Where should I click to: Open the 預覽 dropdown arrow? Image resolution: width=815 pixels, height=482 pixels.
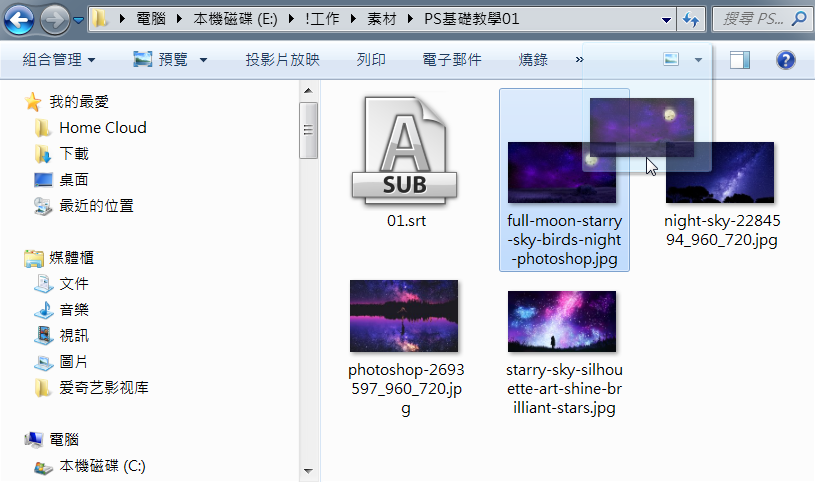pos(204,60)
